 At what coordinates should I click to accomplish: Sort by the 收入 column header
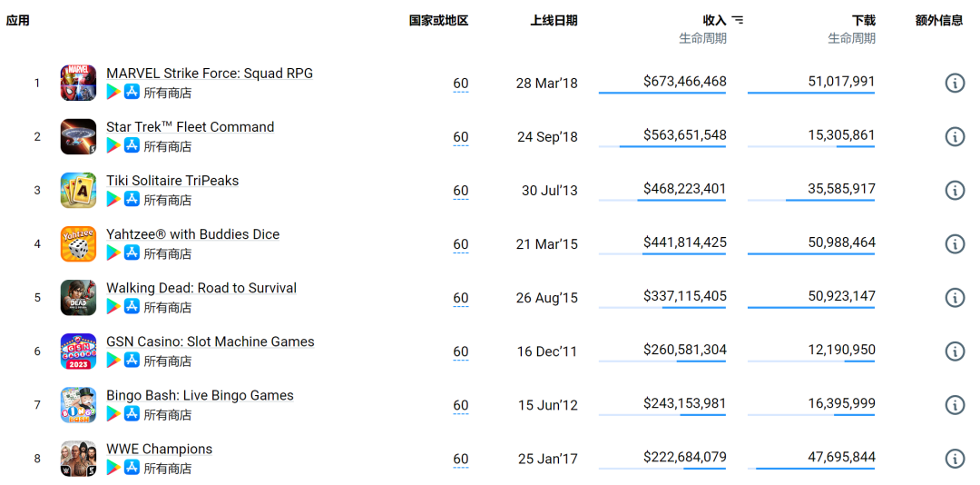point(714,20)
